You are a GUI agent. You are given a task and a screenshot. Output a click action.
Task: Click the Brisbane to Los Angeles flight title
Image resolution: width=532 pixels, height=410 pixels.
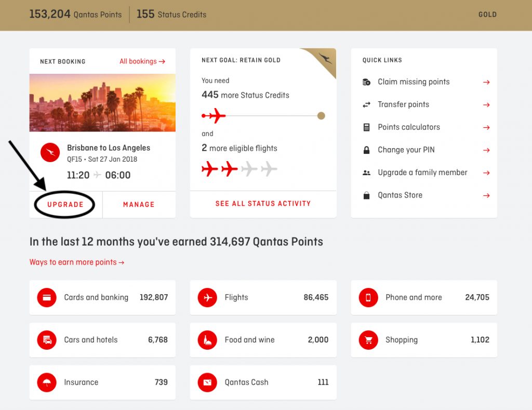109,148
